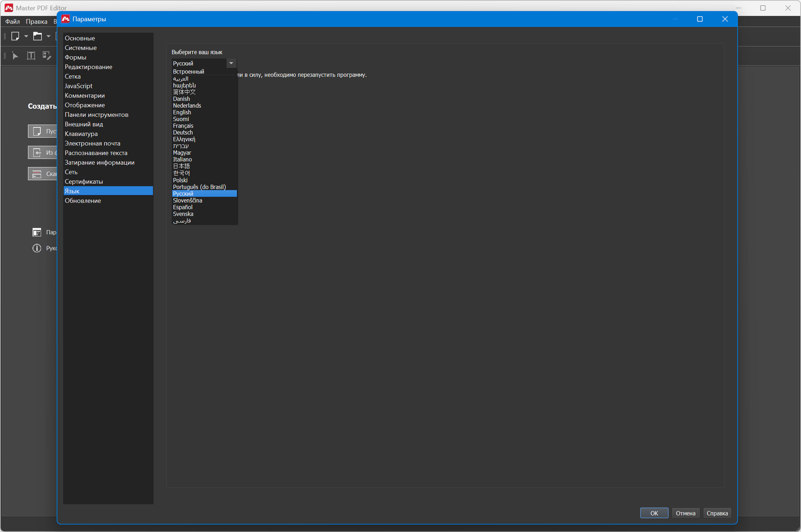
Task: Select the arrow pointer edit tool
Action: tap(15, 56)
